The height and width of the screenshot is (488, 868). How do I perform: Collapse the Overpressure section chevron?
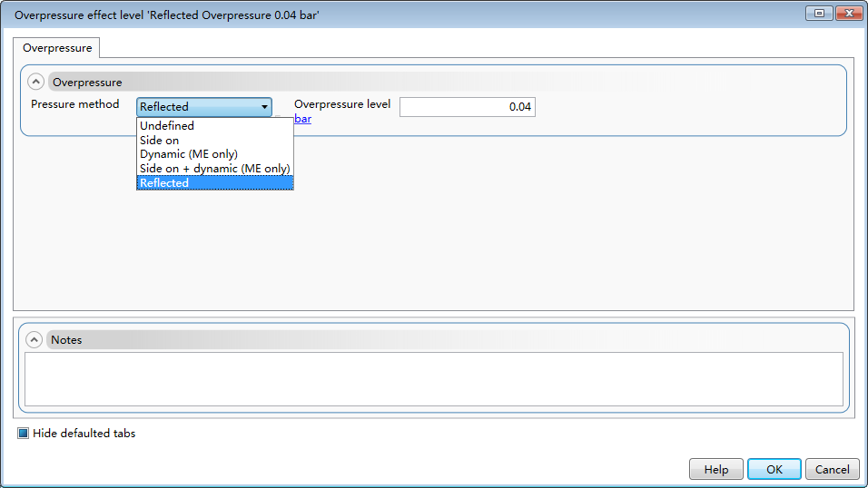(x=35, y=82)
